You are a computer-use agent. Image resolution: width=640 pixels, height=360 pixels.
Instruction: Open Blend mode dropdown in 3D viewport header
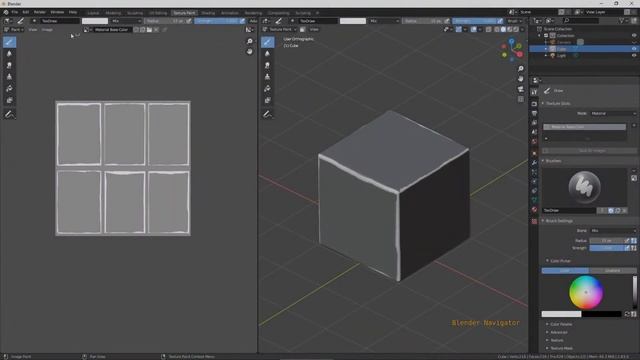(x=384, y=21)
